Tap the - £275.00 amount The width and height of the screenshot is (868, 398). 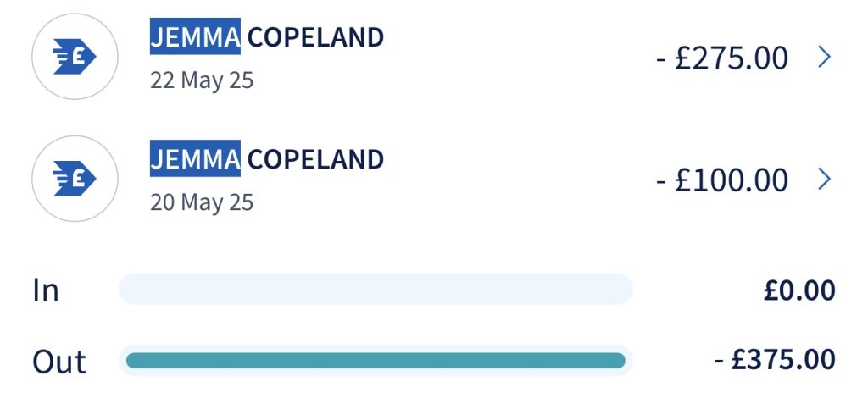click(x=722, y=58)
